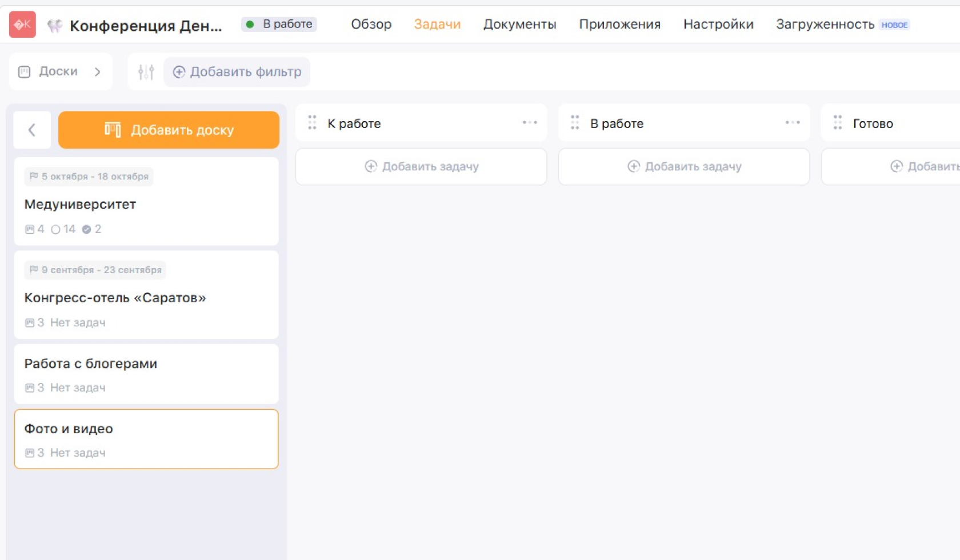Select the Фото и видео board
The height and width of the screenshot is (560, 960).
(x=146, y=439)
